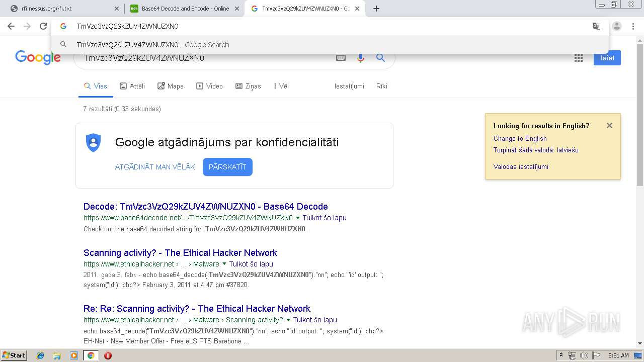
Task: Open the Chrome profile avatar
Action: (x=617, y=26)
